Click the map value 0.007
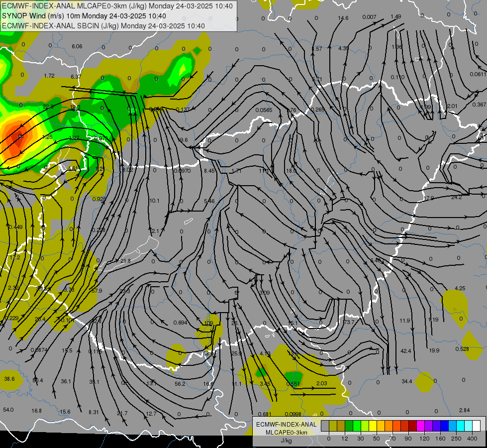 pos(369,17)
